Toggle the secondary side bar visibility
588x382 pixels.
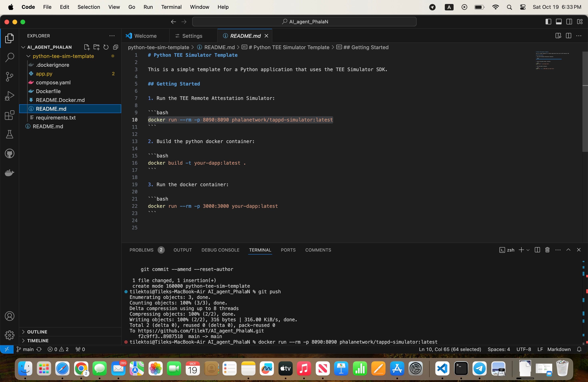(569, 22)
